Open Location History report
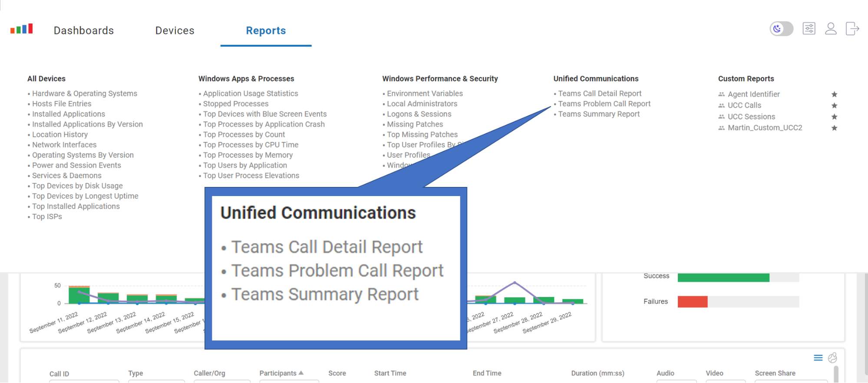 point(60,135)
